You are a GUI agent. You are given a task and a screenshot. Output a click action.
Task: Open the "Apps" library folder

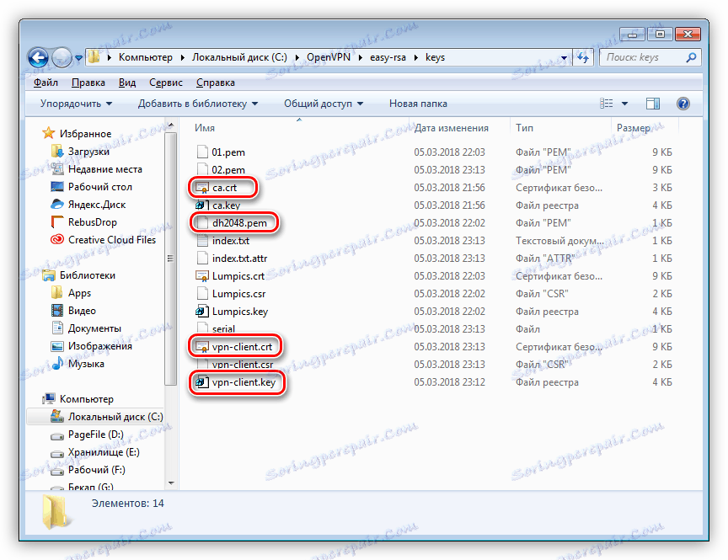pyautogui.click(x=79, y=293)
